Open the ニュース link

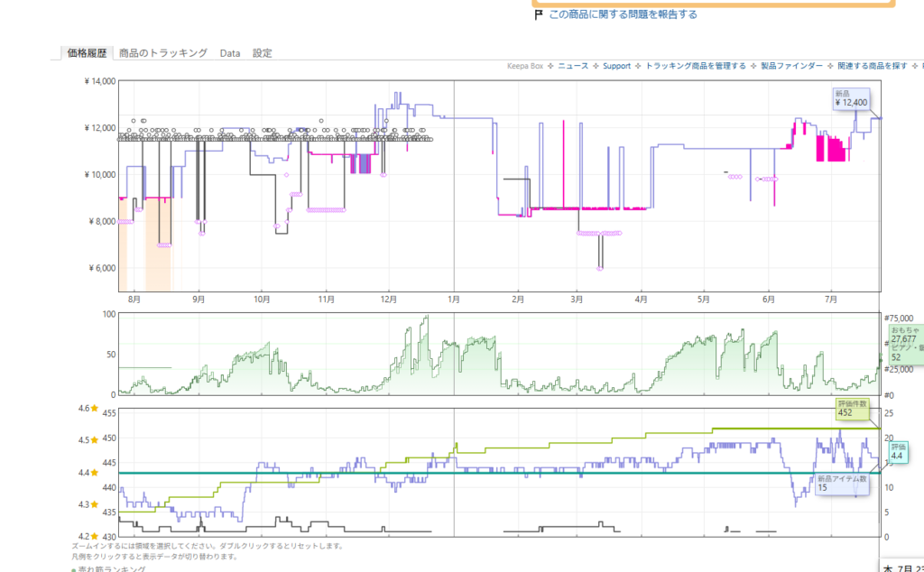tap(573, 66)
